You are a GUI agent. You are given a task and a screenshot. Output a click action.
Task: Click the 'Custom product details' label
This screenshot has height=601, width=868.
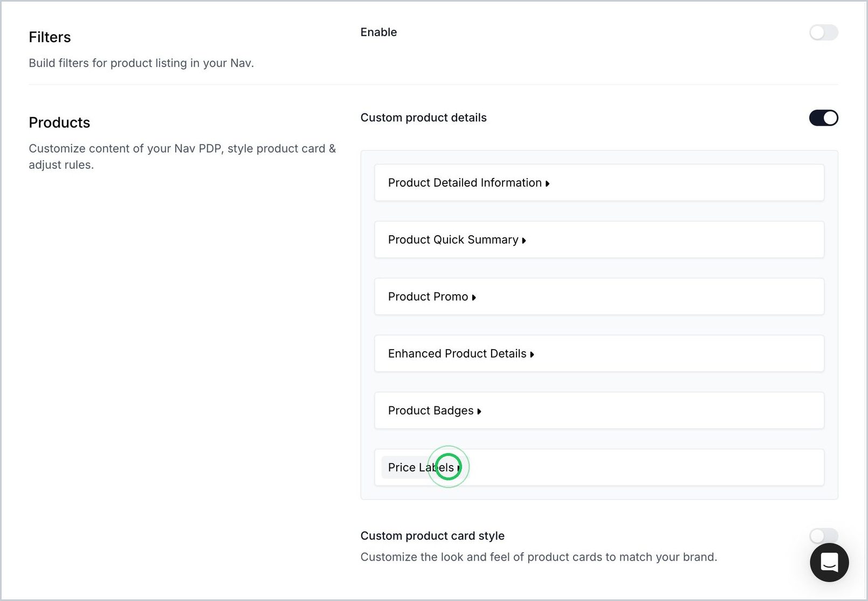(x=423, y=118)
